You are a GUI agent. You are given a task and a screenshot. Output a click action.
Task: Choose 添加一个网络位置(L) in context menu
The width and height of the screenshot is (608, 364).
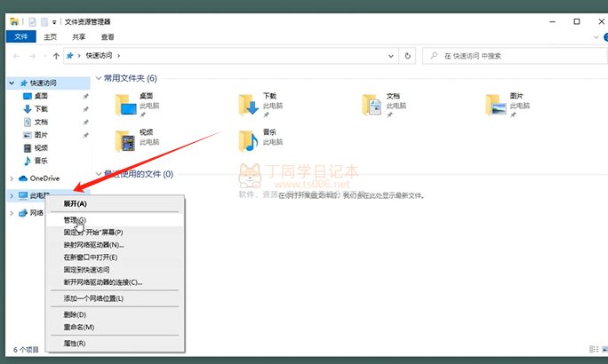[115, 298]
